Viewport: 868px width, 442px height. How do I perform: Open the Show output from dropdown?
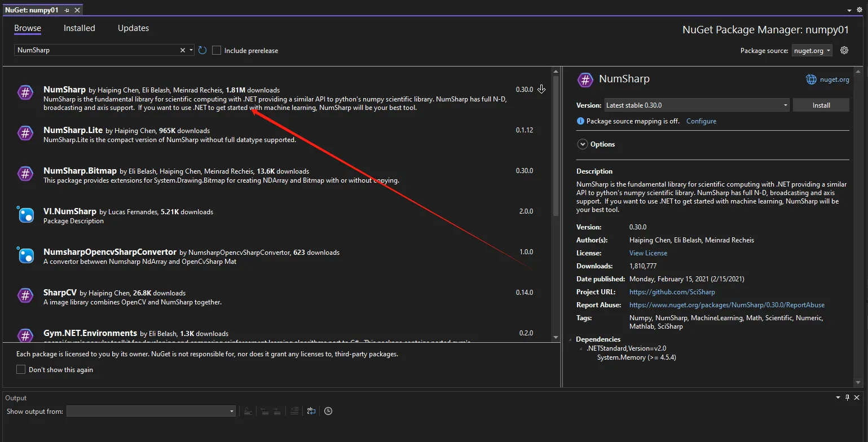pyautogui.click(x=151, y=411)
